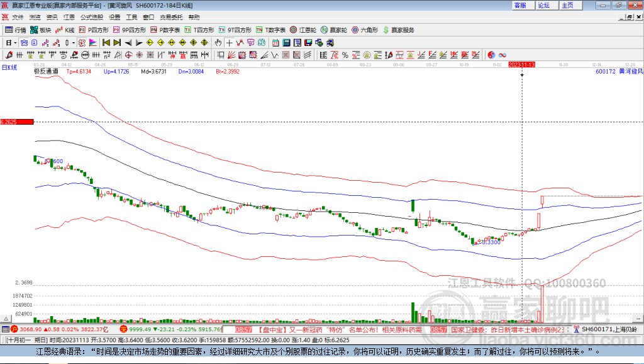The width and height of the screenshot is (644, 364).
Task: Click the 论坛 forum button
Action: point(543,5)
